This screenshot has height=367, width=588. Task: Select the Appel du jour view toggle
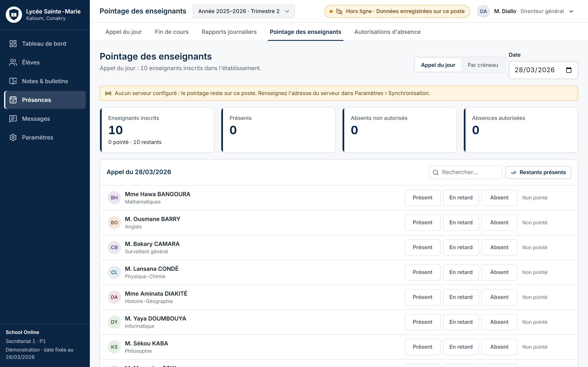[x=438, y=65]
